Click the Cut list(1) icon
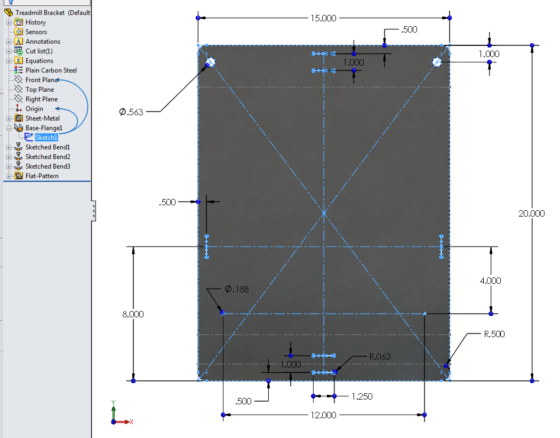The height and width of the screenshot is (438, 560). pyautogui.click(x=19, y=51)
